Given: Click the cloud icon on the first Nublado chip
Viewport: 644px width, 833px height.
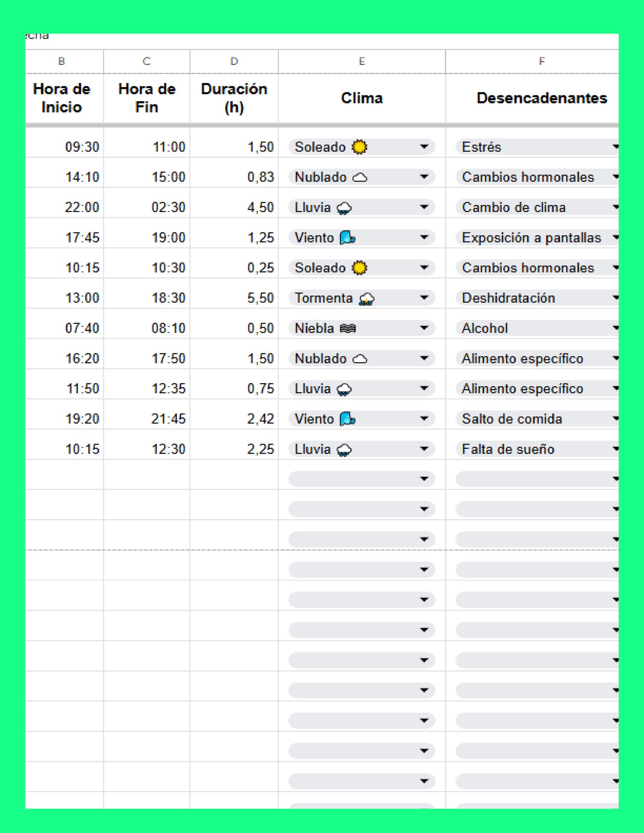Looking at the screenshot, I should pyautogui.click(x=361, y=177).
